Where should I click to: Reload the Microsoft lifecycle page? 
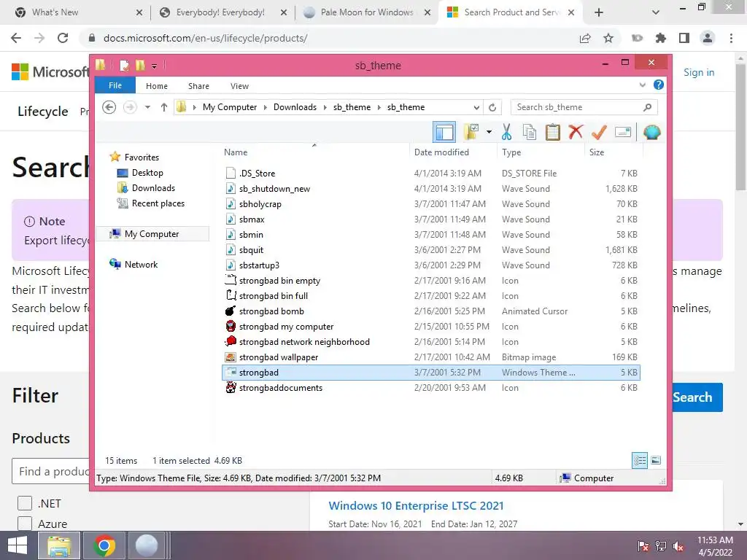pos(63,38)
